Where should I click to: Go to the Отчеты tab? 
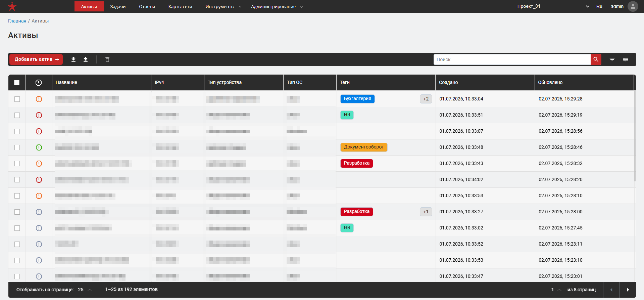click(147, 7)
